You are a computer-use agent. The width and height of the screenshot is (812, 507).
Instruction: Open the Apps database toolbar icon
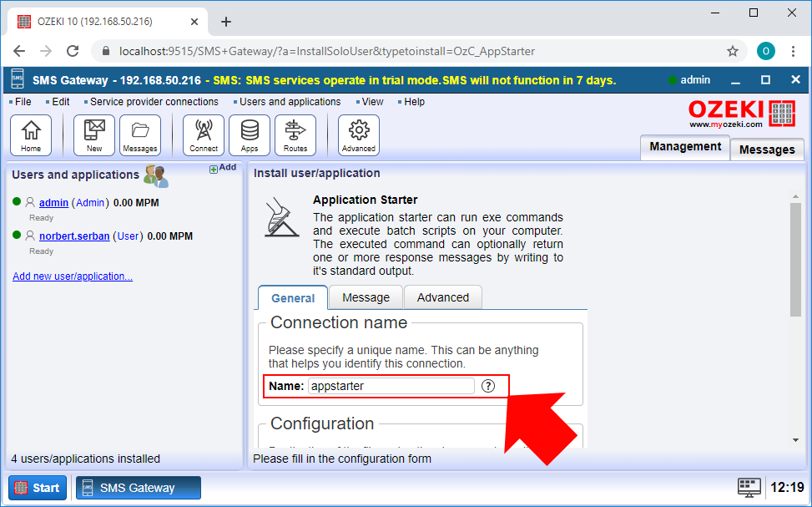(x=250, y=135)
